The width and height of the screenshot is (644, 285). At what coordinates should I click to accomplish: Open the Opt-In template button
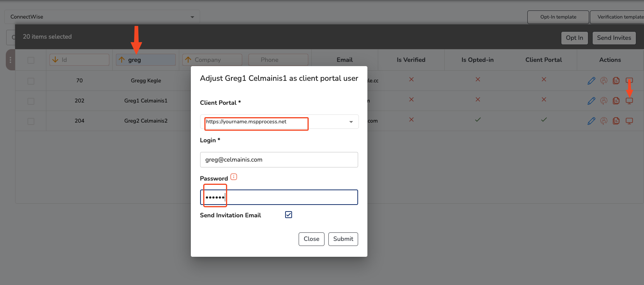[x=558, y=17]
